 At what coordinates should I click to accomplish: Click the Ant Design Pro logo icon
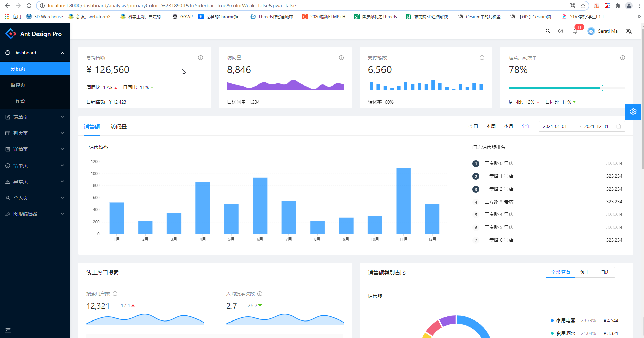(x=11, y=34)
